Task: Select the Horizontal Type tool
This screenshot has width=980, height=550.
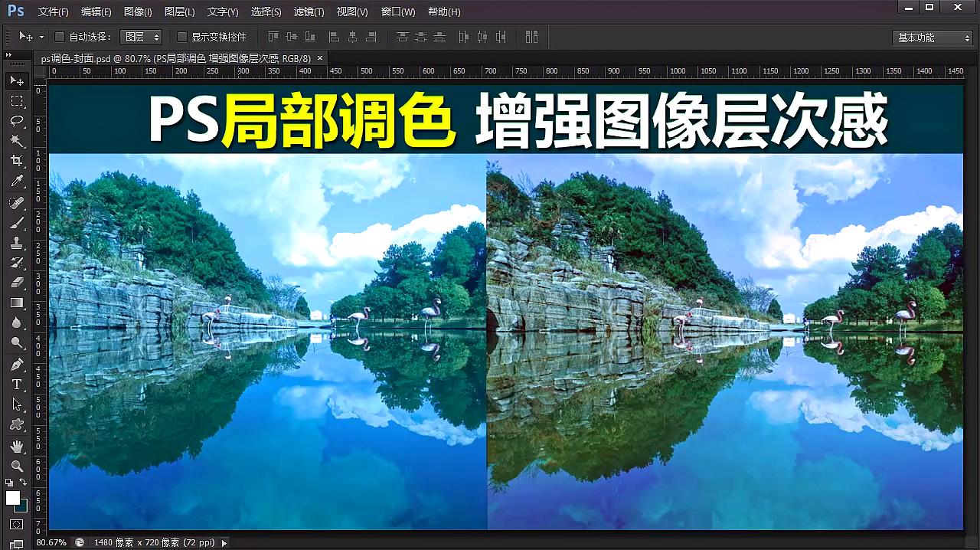Action: [x=17, y=384]
